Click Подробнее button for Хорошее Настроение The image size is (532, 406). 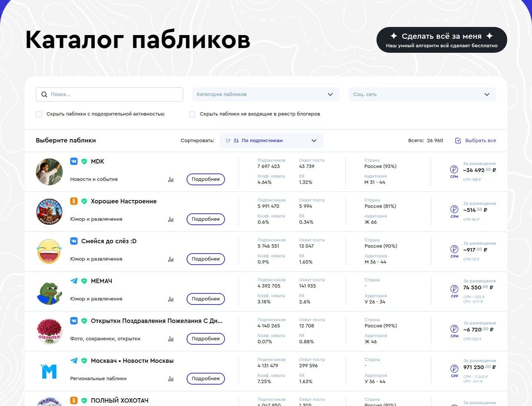pyautogui.click(x=206, y=219)
